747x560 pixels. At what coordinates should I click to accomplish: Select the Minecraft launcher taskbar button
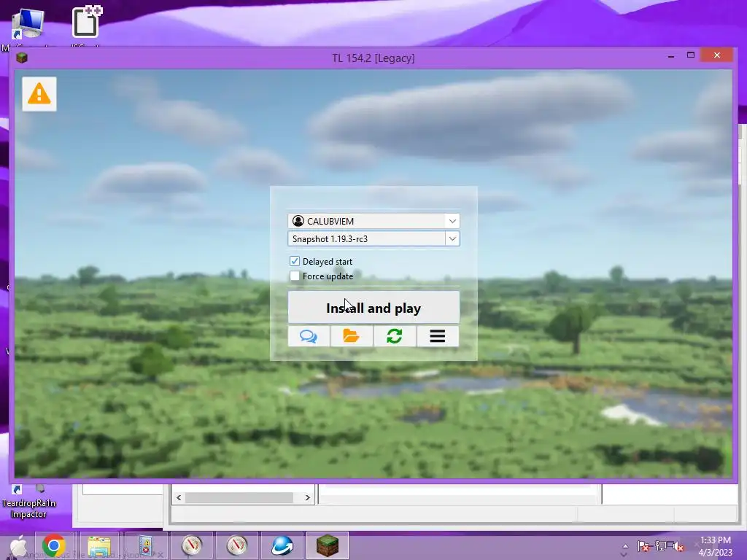pyautogui.click(x=328, y=545)
